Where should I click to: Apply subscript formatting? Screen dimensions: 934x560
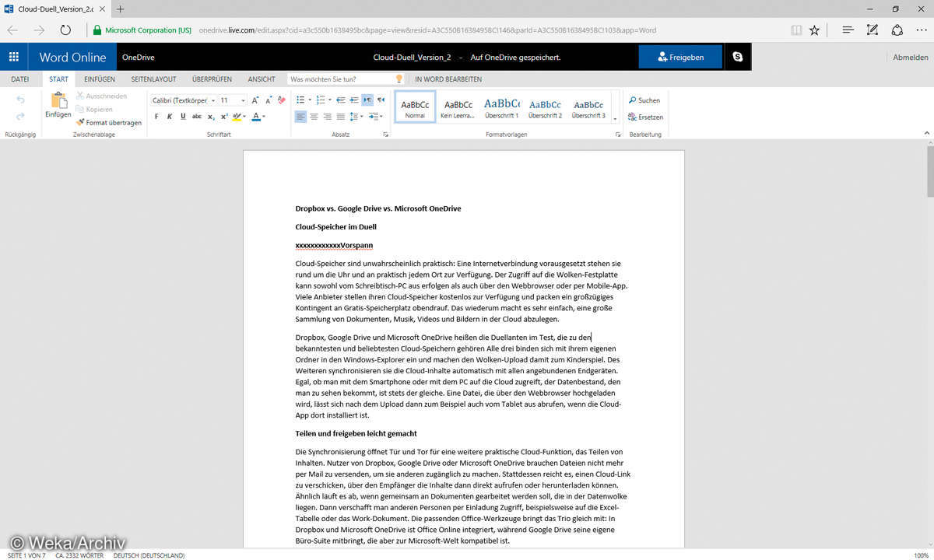click(x=210, y=117)
